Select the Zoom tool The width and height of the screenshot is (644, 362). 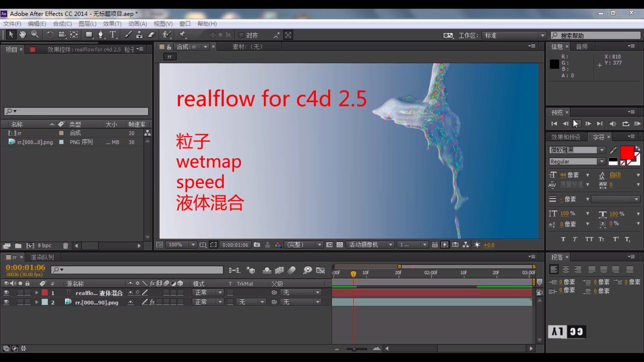(x=35, y=35)
